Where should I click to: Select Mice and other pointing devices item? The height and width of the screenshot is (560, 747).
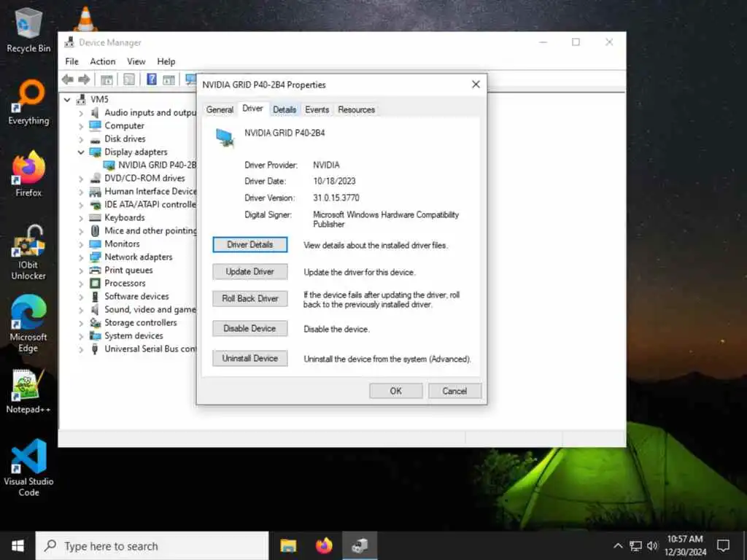tap(150, 230)
